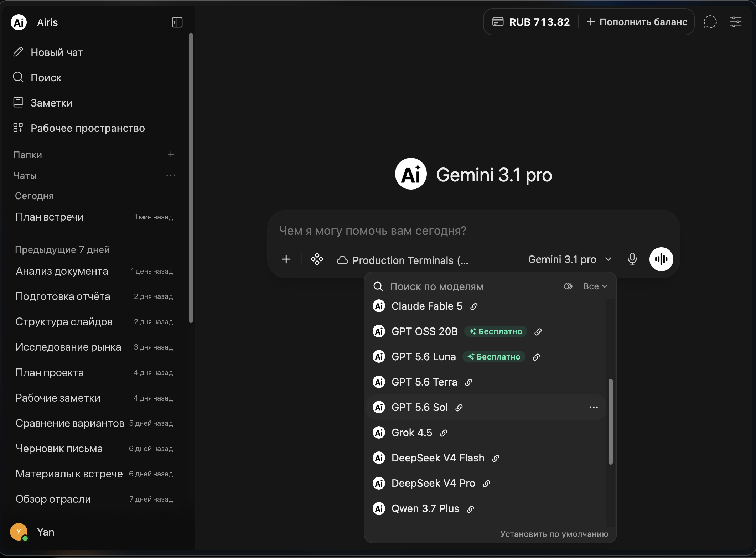Start dictation with the microphone icon
Screen dimensions: 756x558
[632, 259]
